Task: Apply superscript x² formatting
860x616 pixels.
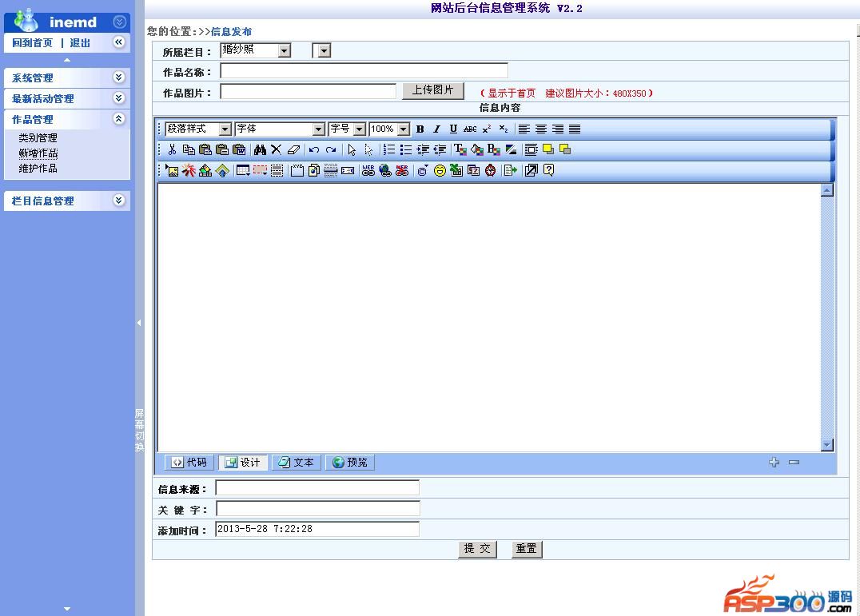Action: (x=487, y=129)
